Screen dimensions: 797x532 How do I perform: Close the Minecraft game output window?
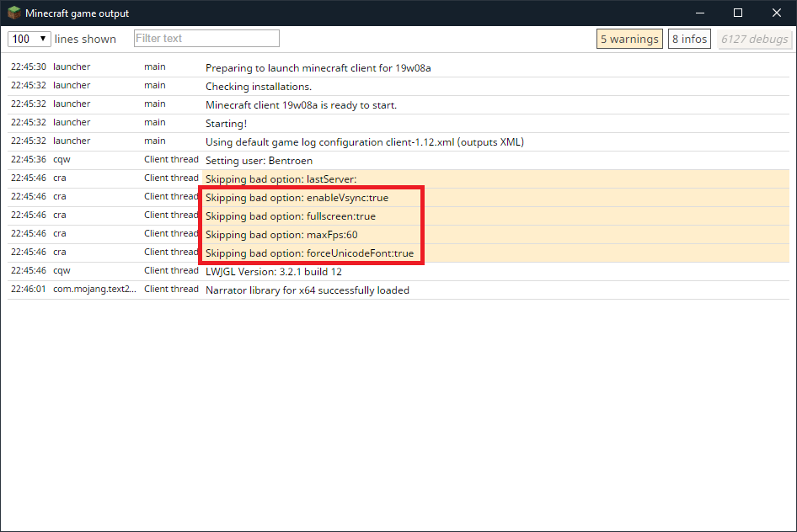pyautogui.click(x=777, y=13)
